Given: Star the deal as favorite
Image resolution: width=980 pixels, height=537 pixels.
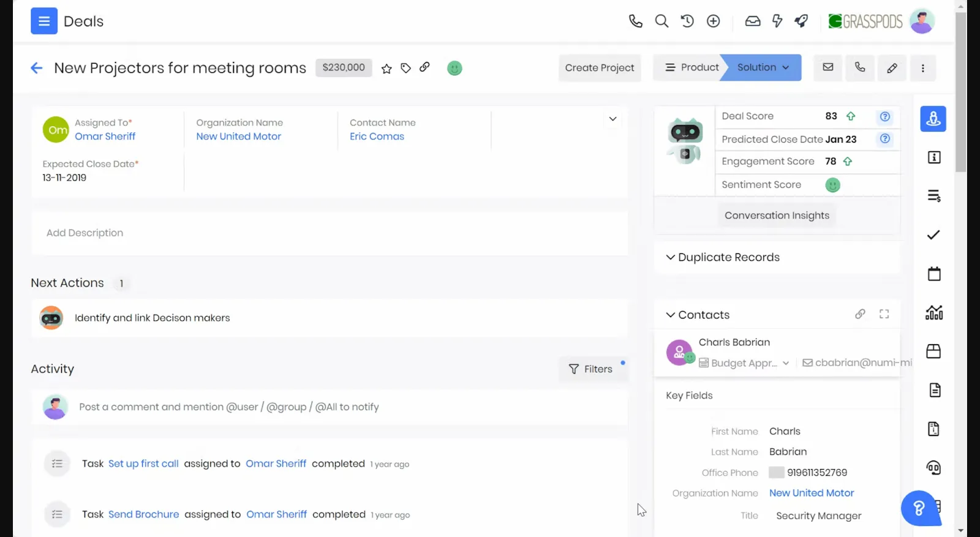Looking at the screenshot, I should (x=386, y=69).
